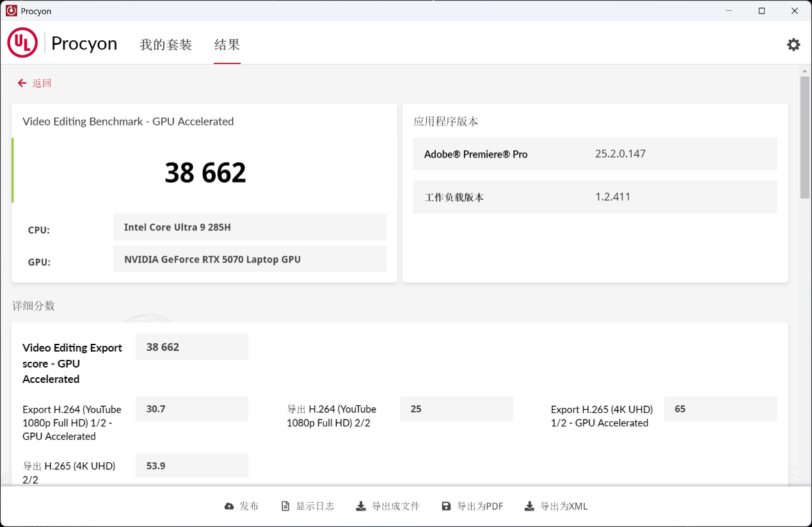The image size is (812, 527).
Task: Click the 导出 H.265 (4K UHD) 2/2 label
Action: point(69,473)
